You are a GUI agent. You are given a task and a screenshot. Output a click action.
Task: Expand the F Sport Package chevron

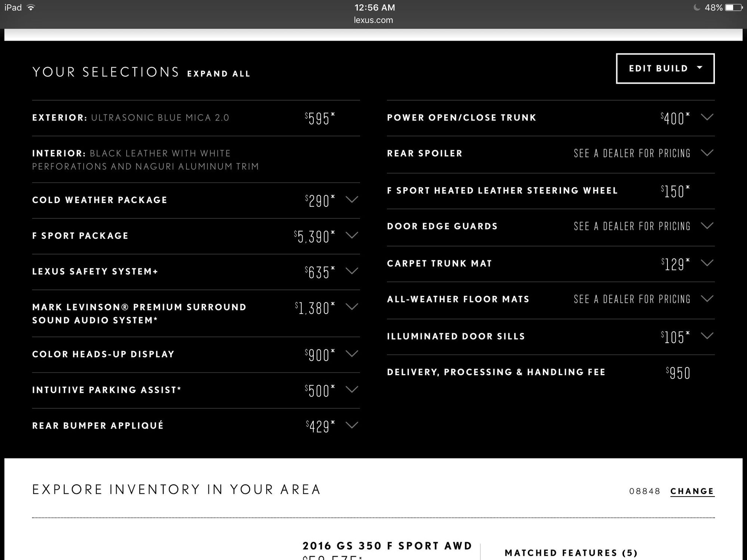(x=352, y=235)
